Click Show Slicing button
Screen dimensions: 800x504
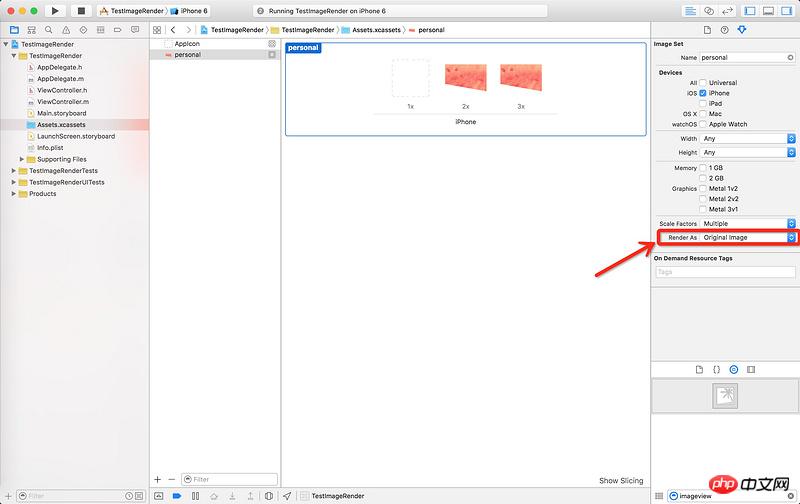[621, 481]
